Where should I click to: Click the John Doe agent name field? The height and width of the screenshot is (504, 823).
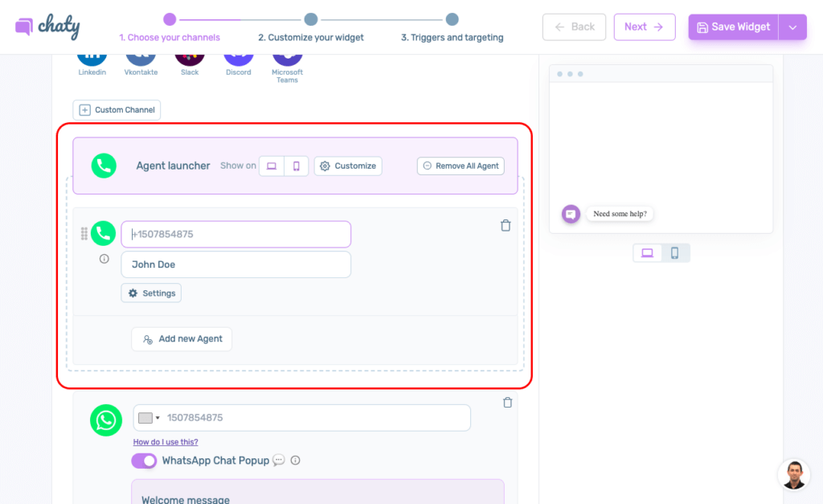click(x=235, y=264)
